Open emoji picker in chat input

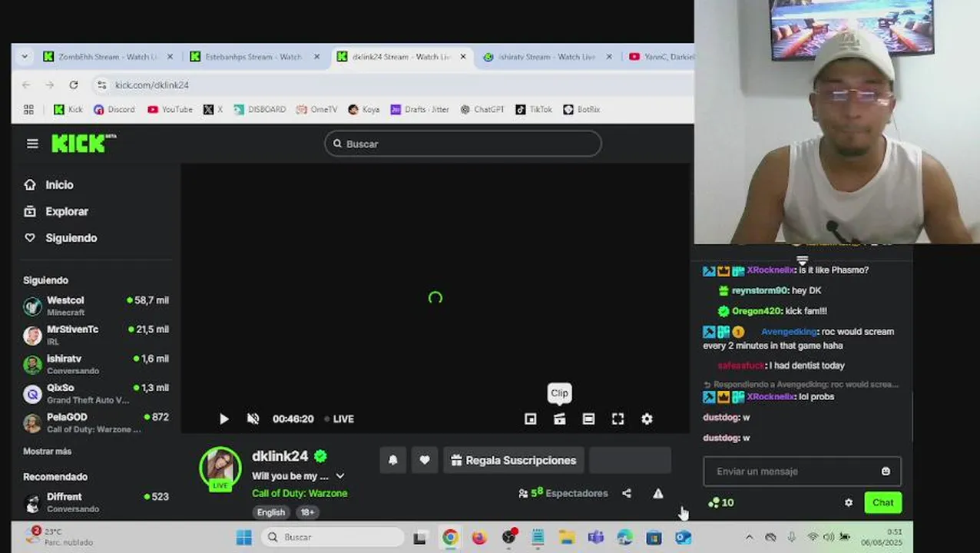886,472
